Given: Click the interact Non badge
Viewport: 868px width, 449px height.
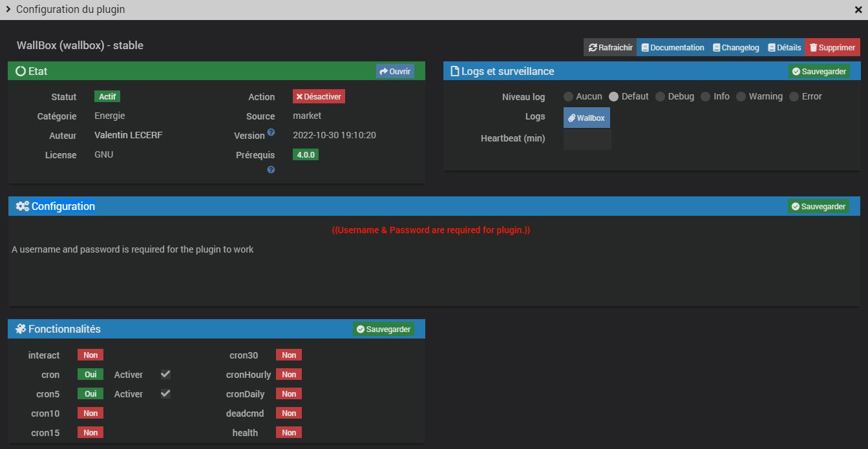Looking at the screenshot, I should [x=90, y=355].
